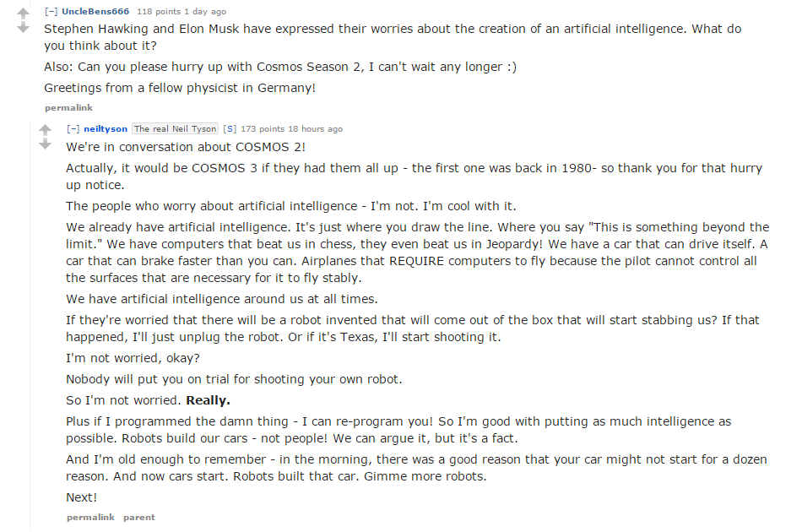Viewport: 802px width, 532px height.
Task: Downvote the UncleBens666 comment
Action: [x=24, y=28]
